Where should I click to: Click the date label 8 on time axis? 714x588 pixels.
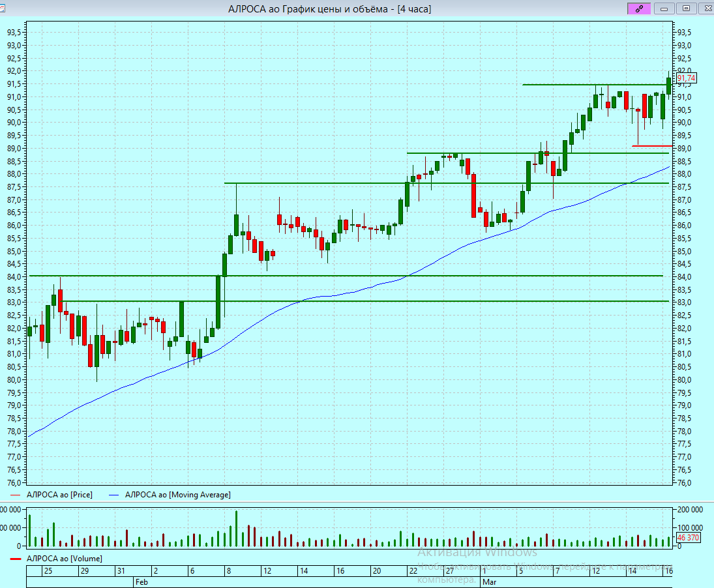pos(229,570)
